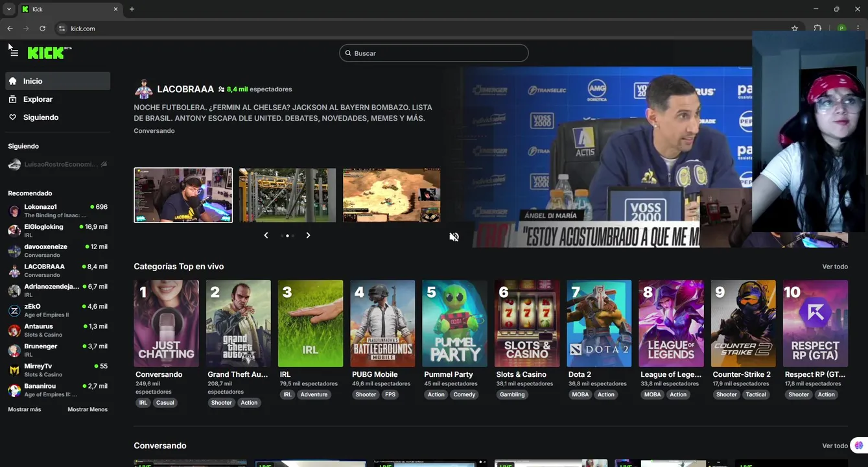Screen dimensions: 868x467
Task: Open Explorar in the sidebar
Action: [58, 99]
